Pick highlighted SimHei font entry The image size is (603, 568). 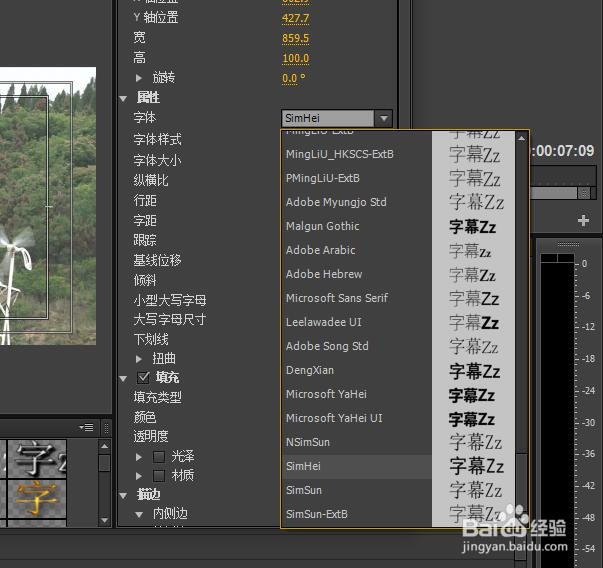point(356,466)
